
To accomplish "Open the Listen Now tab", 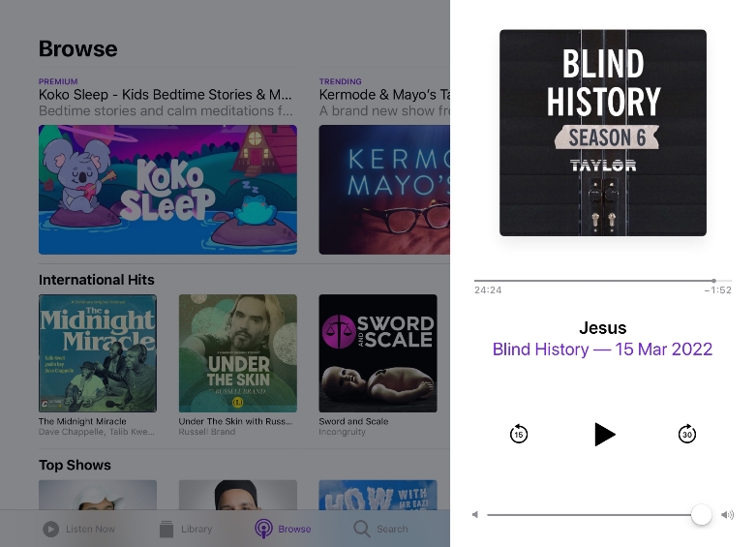I will pyautogui.click(x=79, y=529).
